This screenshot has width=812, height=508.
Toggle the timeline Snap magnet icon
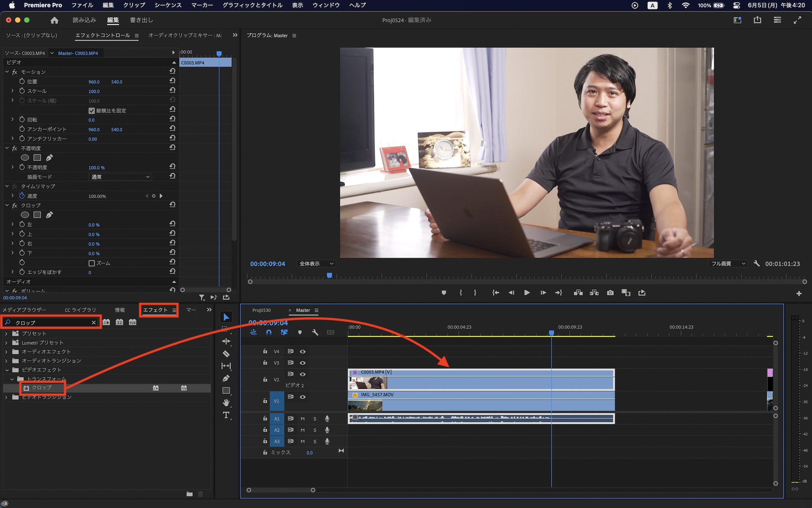tap(269, 332)
